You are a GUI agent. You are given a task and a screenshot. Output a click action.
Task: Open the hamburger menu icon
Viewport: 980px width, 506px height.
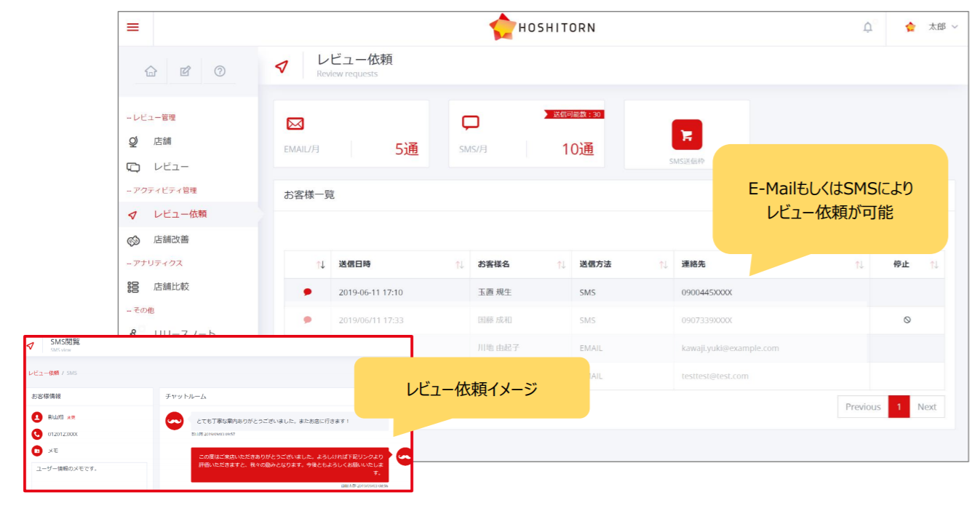pyautogui.click(x=132, y=27)
